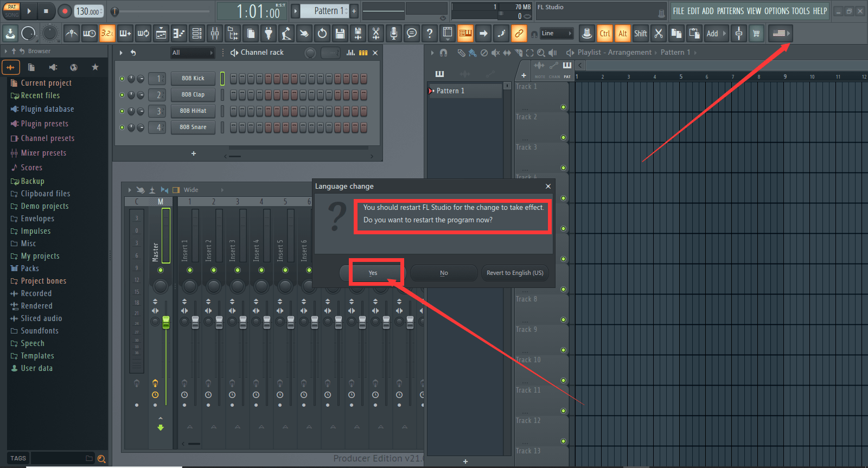The width and height of the screenshot is (868, 468).
Task: Toggle the Alt key modifier button
Action: [x=623, y=34]
